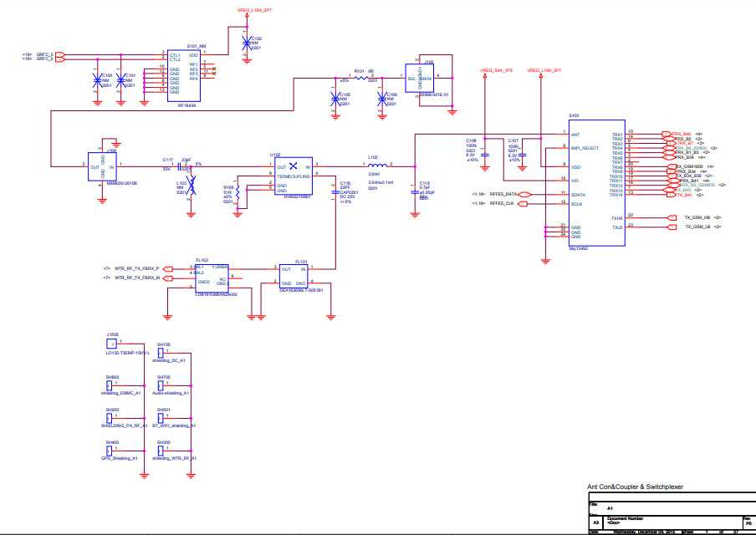Select capacitor symbol C101 beside C100
The height and width of the screenshot is (535, 756).
(121, 80)
